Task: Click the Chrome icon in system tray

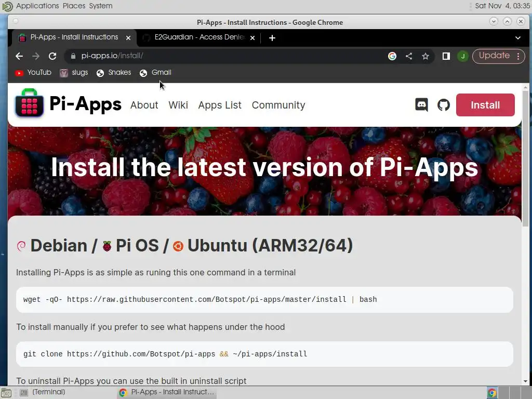Action: [492, 393]
